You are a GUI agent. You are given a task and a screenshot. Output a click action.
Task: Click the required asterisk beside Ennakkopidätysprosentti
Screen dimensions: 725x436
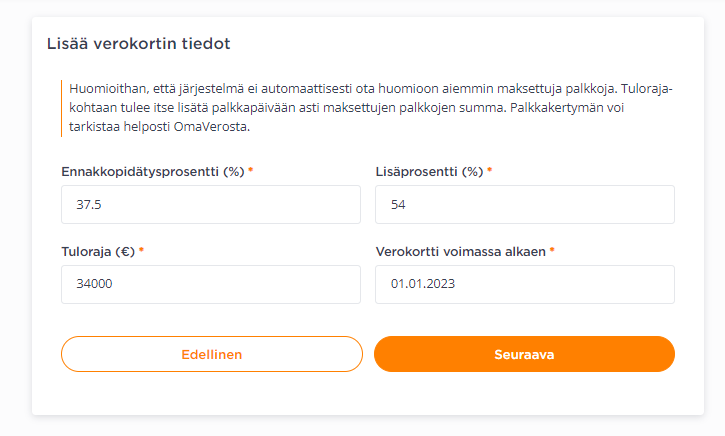(x=251, y=170)
